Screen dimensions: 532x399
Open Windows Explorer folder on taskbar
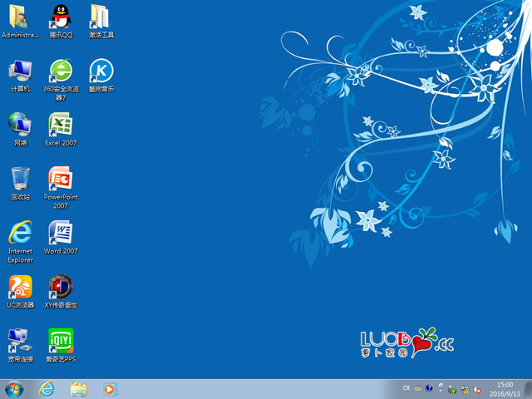tap(79, 389)
